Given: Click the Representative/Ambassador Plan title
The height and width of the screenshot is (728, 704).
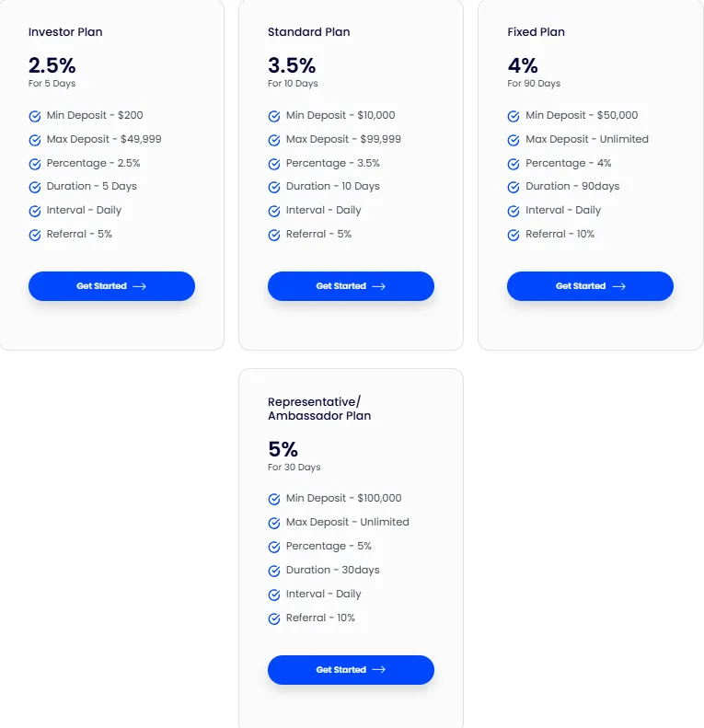Looking at the screenshot, I should point(319,409).
